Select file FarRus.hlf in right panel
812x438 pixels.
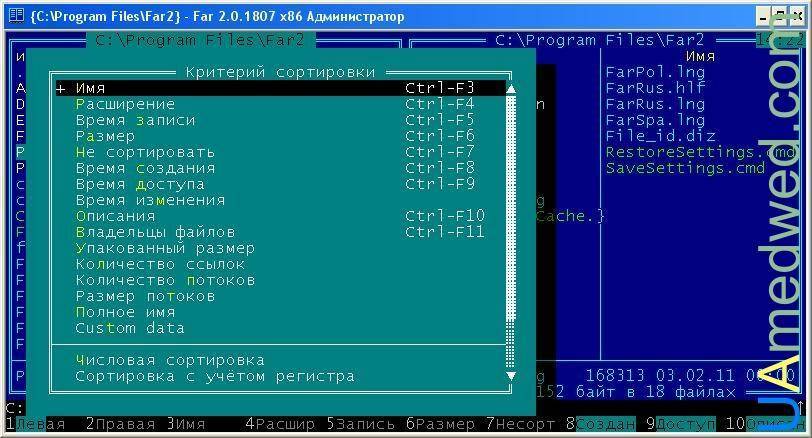tap(655, 88)
